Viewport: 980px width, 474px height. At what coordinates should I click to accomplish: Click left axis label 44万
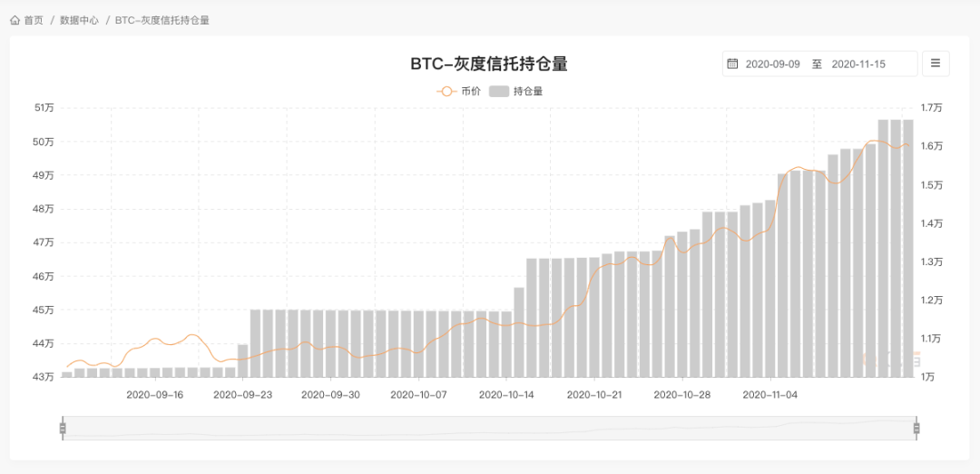coord(44,343)
